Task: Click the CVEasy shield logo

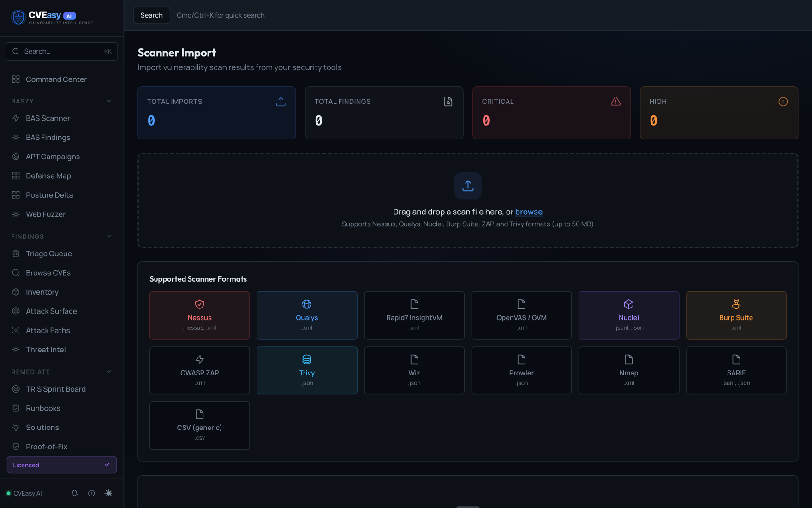Action: coord(18,17)
